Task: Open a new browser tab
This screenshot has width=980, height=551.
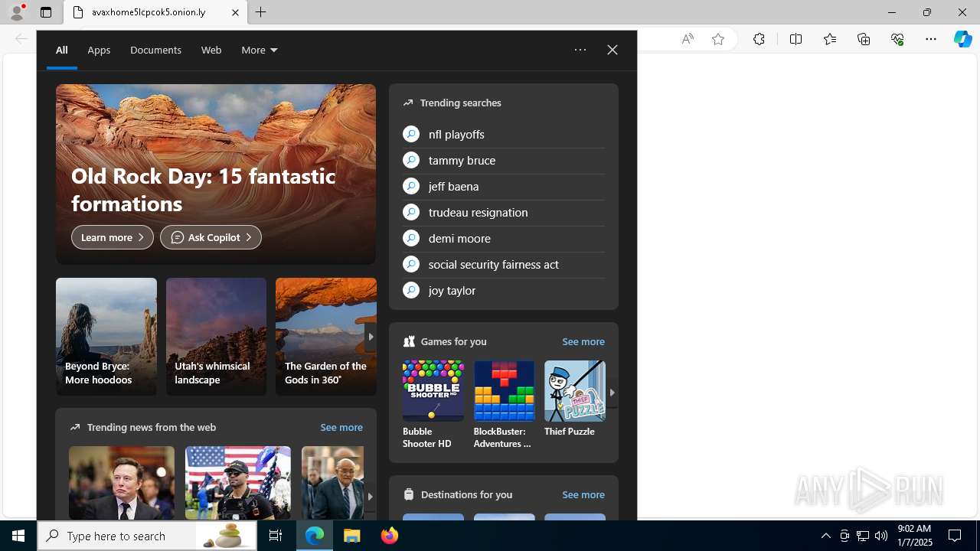Action: tap(261, 12)
